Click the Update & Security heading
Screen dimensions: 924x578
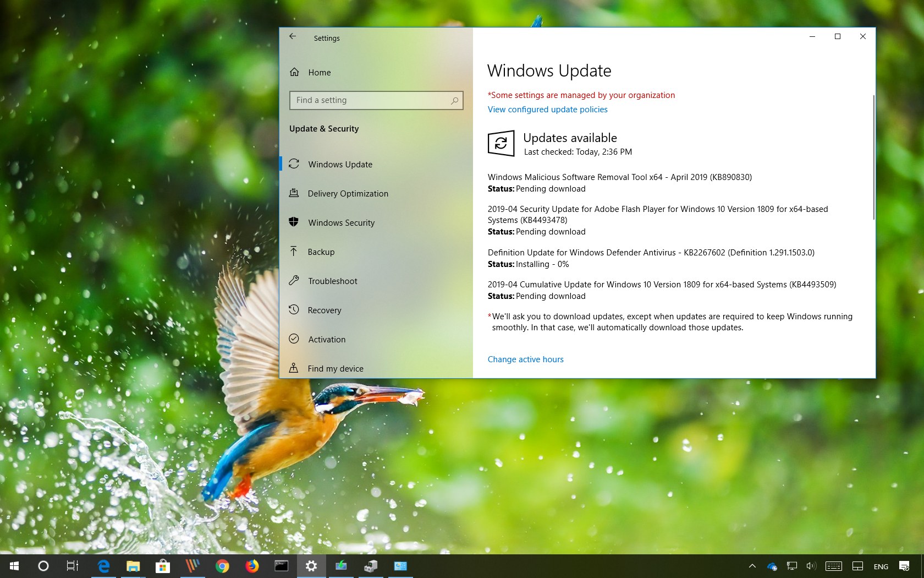click(x=324, y=129)
